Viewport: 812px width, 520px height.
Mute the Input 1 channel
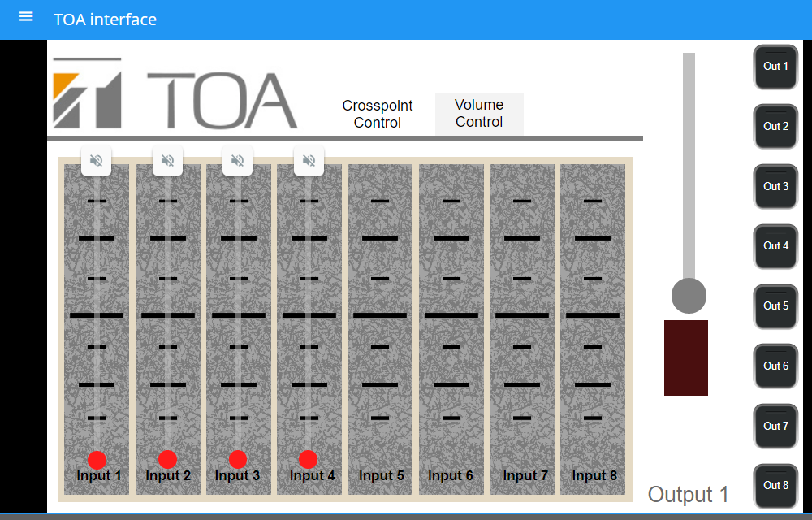tap(97, 161)
